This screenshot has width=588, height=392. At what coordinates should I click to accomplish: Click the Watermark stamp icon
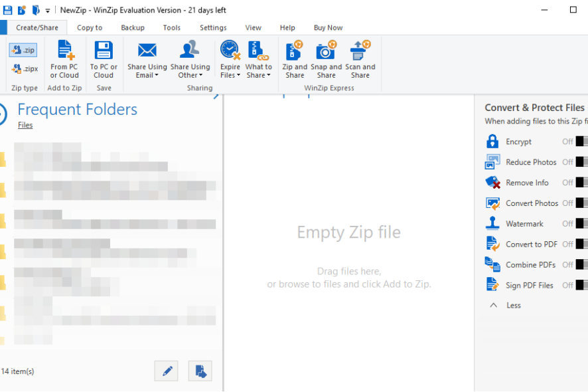point(492,223)
